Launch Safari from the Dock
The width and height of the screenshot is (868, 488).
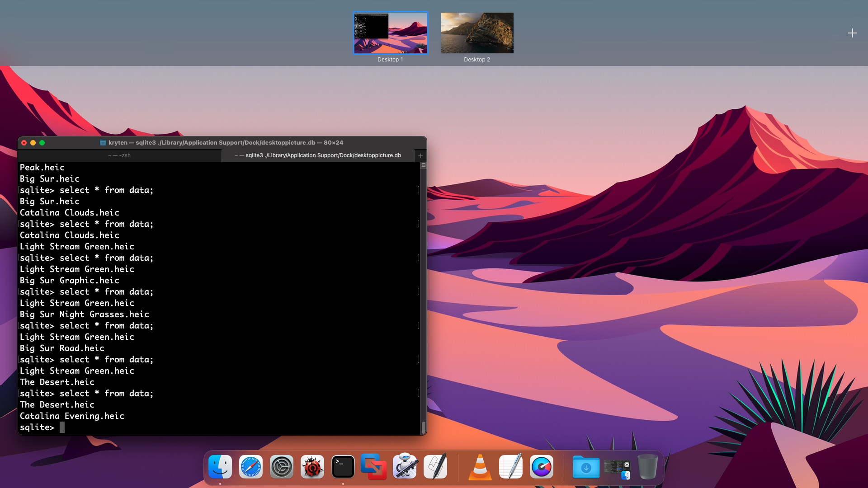pos(251,467)
